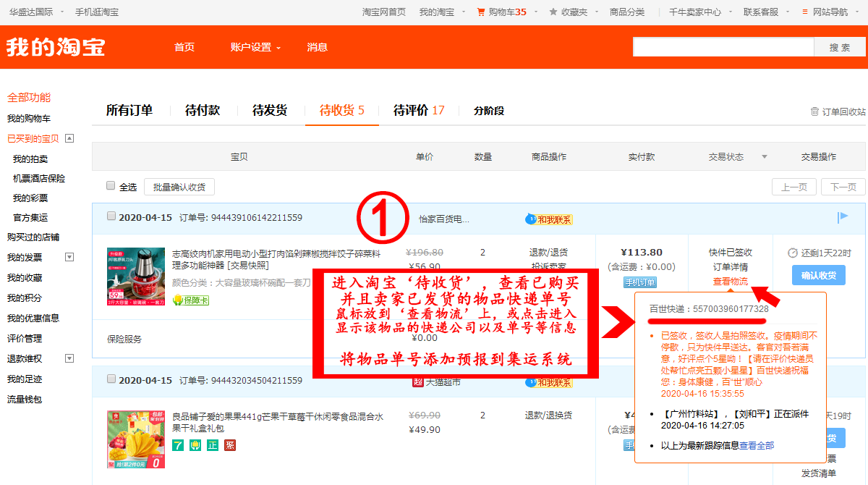This screenshot has height=485, width=868.
Task: Open the 待评价 17 tab
Action: (420, 110)
